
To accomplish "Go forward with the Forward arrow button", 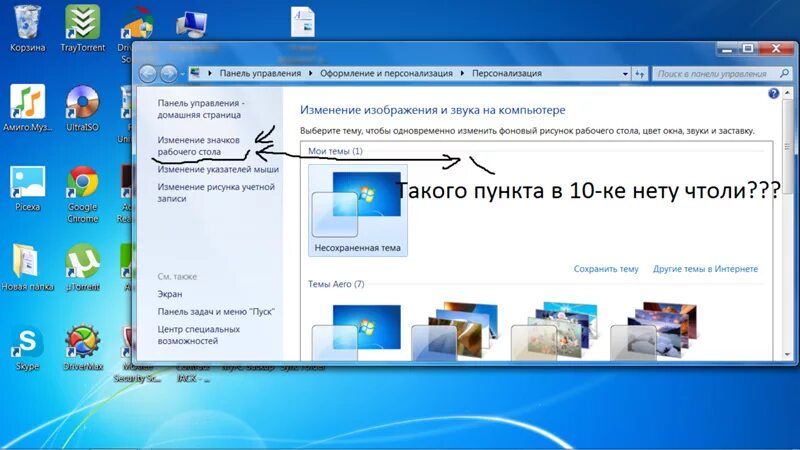I will pos(168,74).
